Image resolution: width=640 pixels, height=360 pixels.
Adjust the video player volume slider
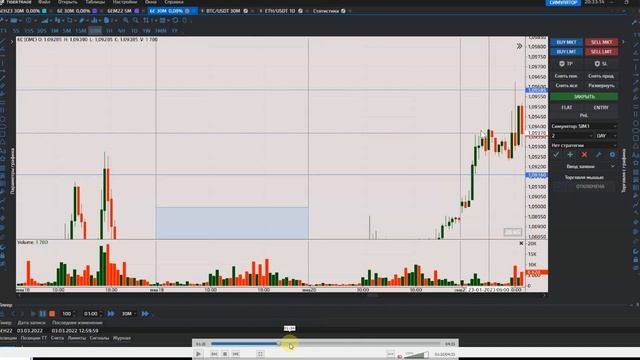(x=416, y=355)
